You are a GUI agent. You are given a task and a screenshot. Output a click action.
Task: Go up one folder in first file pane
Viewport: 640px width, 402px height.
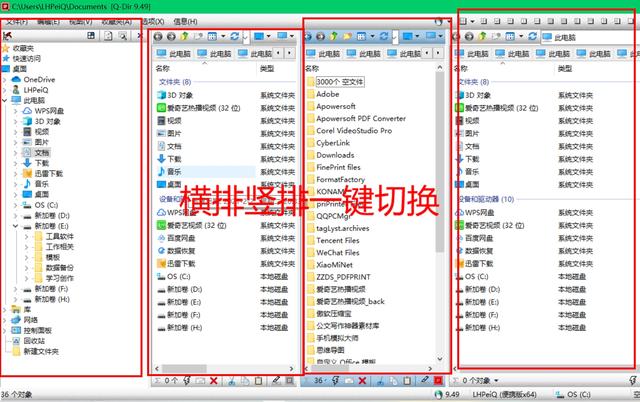click(x=184, y=37)
